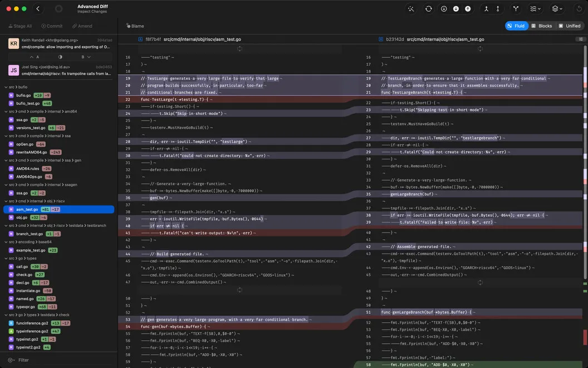This screenshot has height=368, width=588.
Task: Select Joel Sing's commit bde0463
Action: [60, 70]
